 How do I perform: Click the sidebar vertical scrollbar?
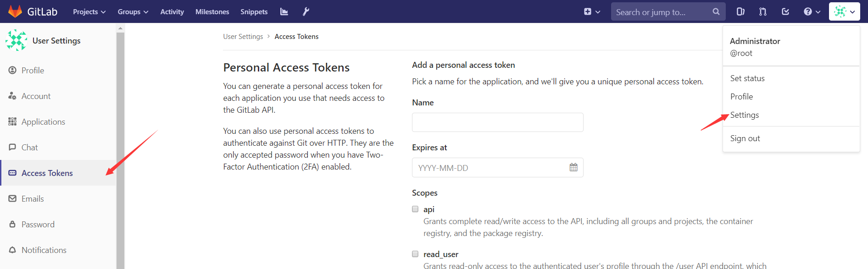click(x=120, y=147)
